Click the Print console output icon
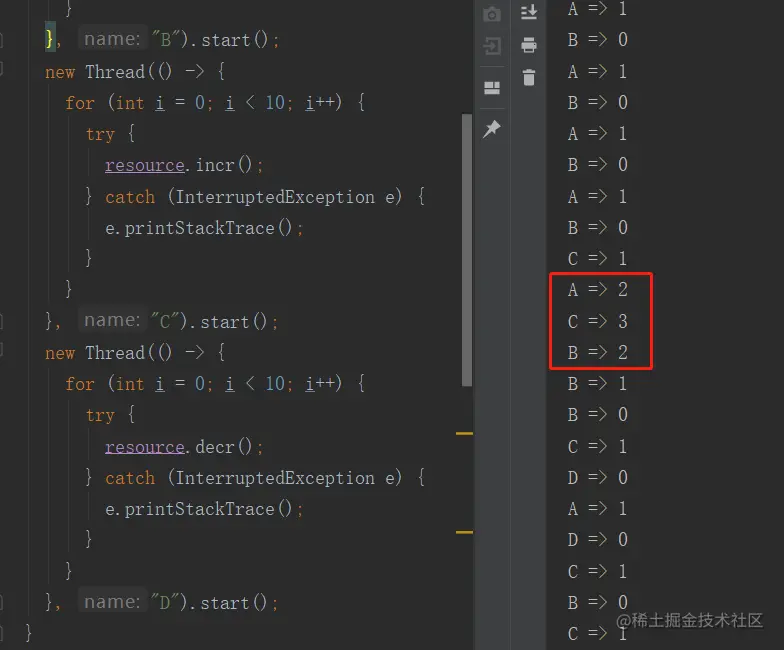This screenshot has height=650, width=784. (x=528, y=45)
